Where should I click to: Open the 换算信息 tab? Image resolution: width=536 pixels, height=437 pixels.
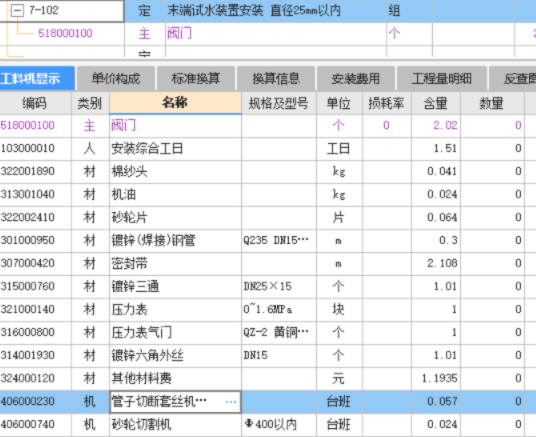coord(276,79)
